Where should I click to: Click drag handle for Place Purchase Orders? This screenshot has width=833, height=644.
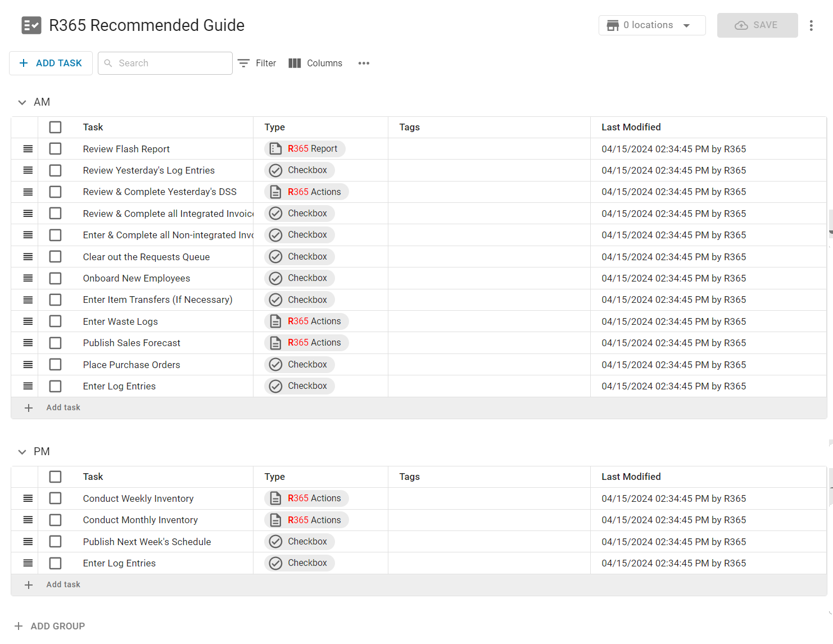coord(28,365)
